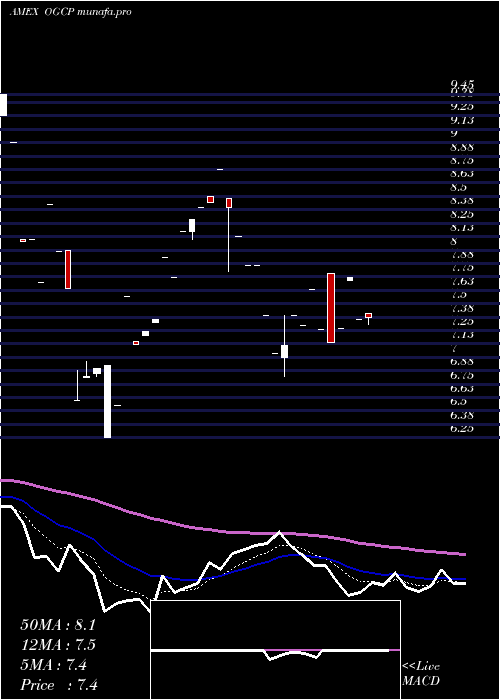Click the tall white candle reaching 6.25
This screenshot has height=700, width=500.
tap(108, 401)
